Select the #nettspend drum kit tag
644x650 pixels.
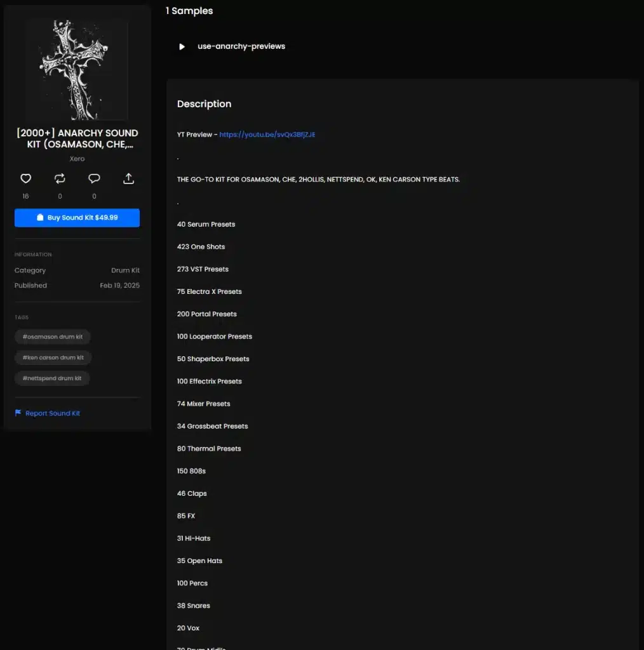tap(52, 378)
